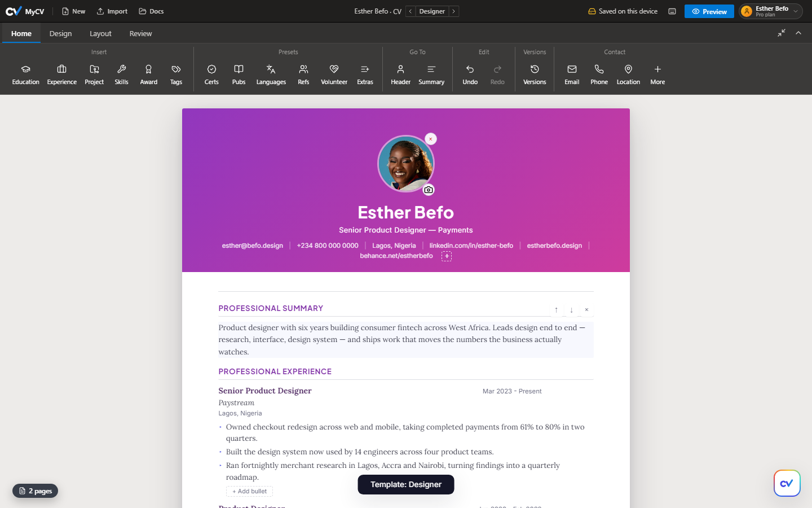This screenshot has height=508, width=812.
Task: Open the Esther Befo account dropdown
Action: click(771, 11)
